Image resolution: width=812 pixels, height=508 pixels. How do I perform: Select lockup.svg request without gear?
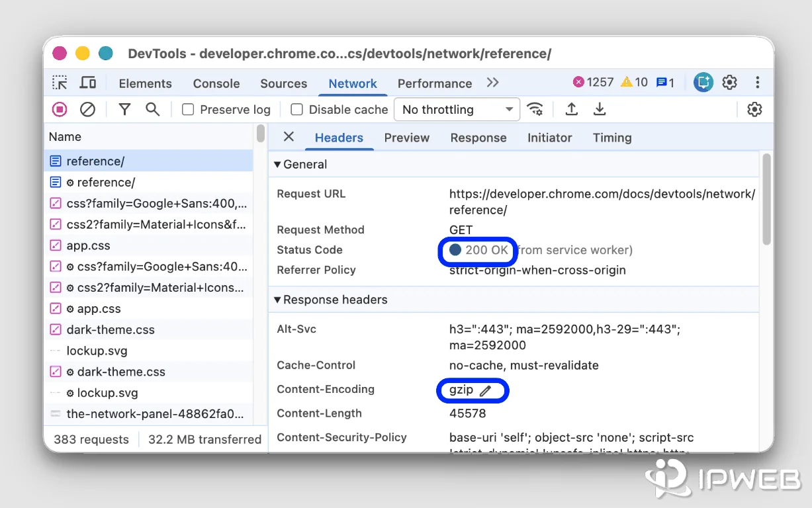pos(149,351)
